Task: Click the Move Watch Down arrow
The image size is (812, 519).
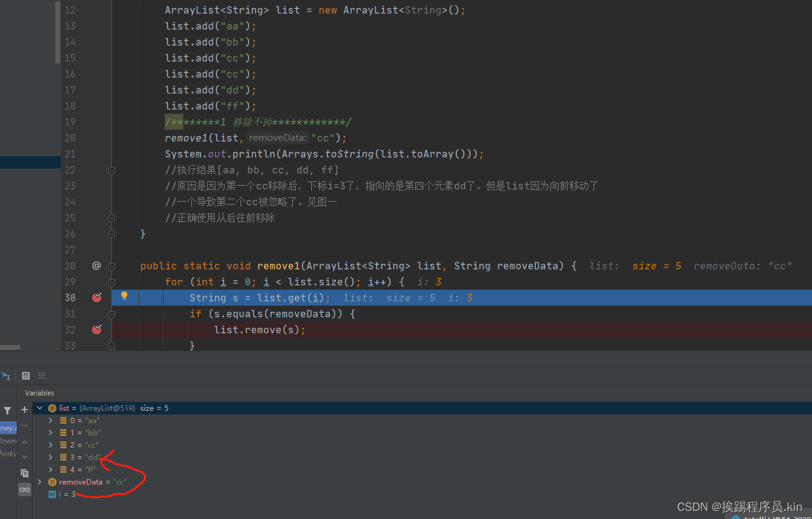Action: (25, 457)
